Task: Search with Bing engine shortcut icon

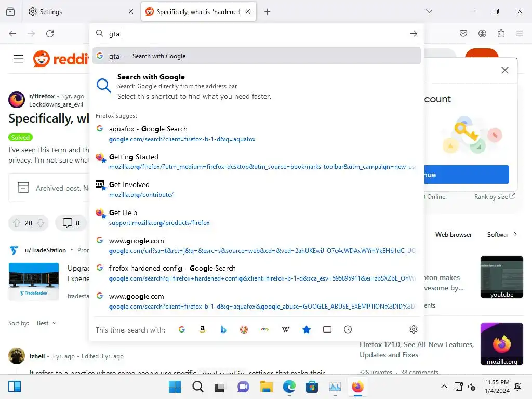Action: click(223, 329)
